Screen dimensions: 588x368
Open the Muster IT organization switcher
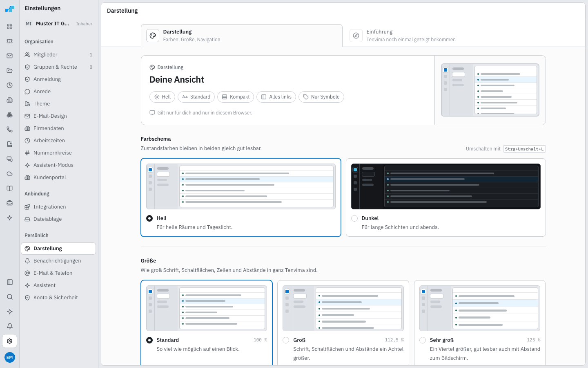[x=58, y=24]
